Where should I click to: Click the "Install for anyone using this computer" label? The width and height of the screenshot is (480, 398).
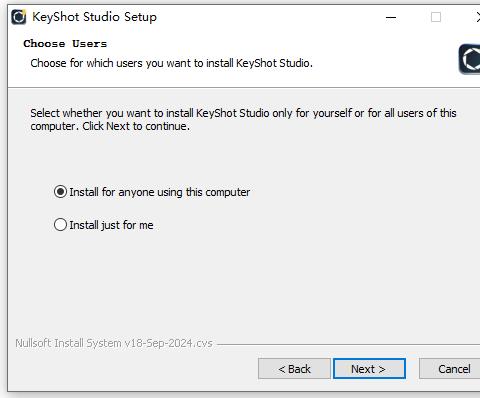[x=160, y=192]
